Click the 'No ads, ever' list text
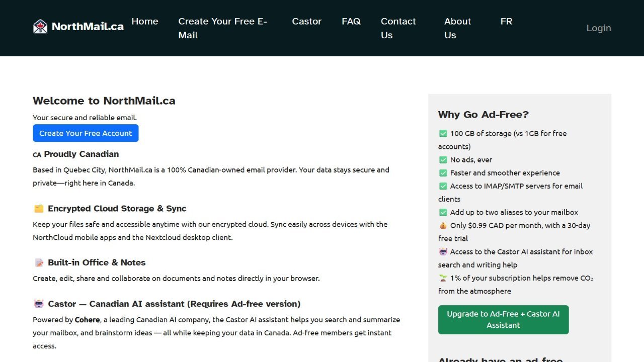 pyautogui.click(x=471, y=159)
